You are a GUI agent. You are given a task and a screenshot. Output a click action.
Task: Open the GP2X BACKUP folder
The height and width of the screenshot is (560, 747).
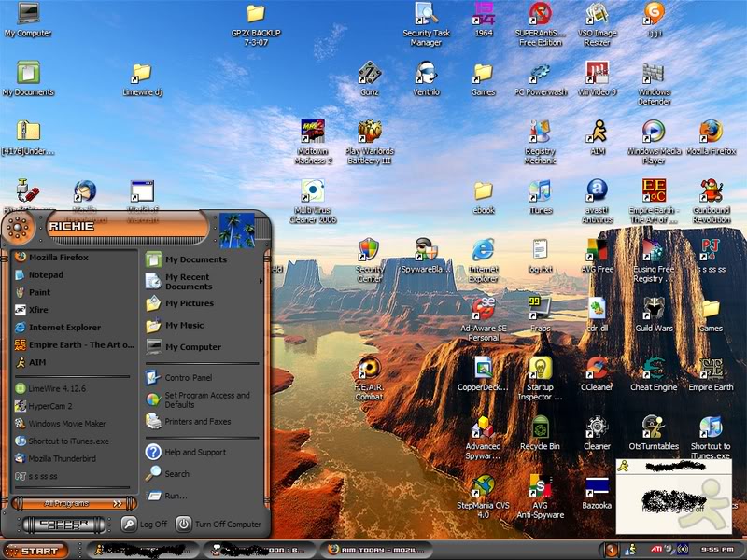255,14
